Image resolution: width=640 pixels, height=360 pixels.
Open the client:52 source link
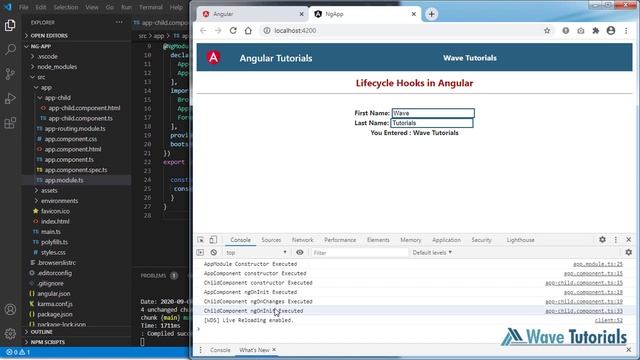609,320
